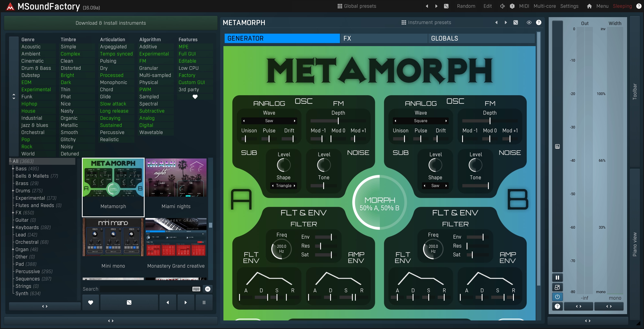The height and width of the screenshot is (329, 644).
Task: Load previous global preset arrow
Action: tap(427, 6)
